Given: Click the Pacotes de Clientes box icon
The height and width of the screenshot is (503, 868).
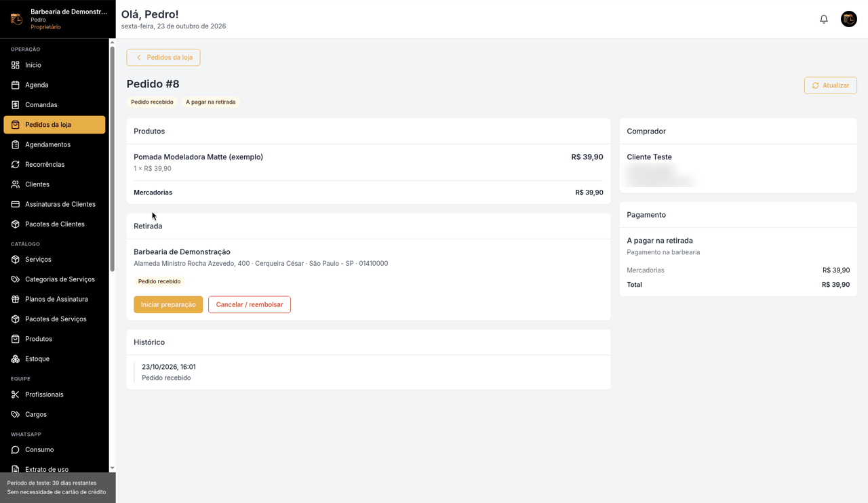Looking at the screenshot, I should pyautogui.click(x=16, y=224).
